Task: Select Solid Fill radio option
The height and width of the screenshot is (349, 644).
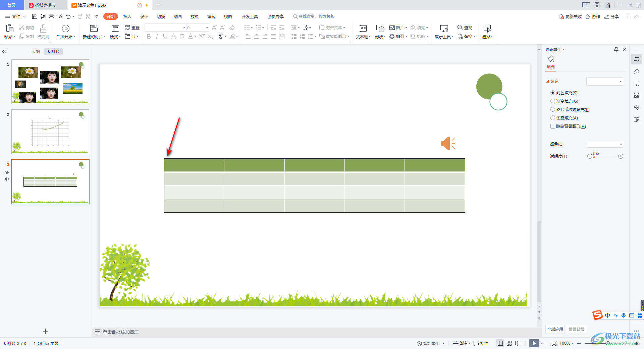Action: (553, 93)
